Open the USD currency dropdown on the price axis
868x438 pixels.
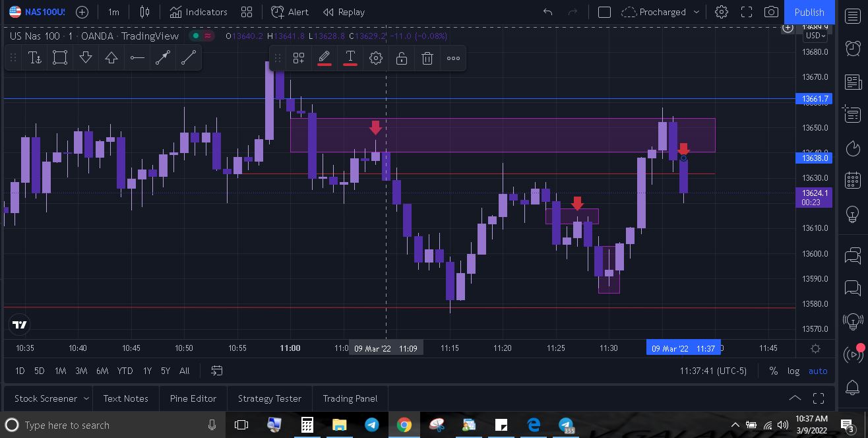tap(815, 36)
